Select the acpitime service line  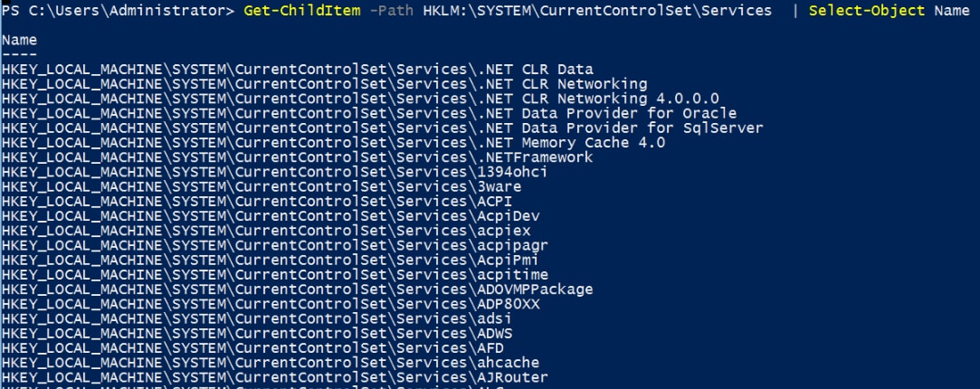click(275, 275)
